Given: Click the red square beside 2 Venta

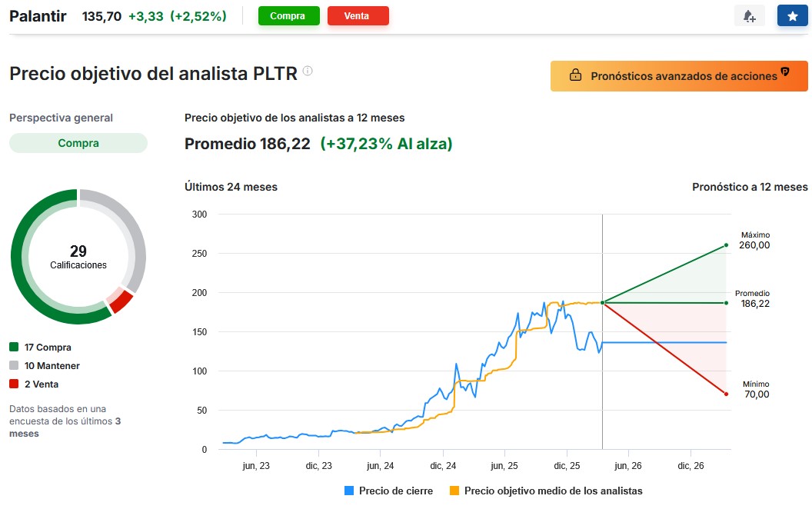Looking at the screenshot, I should (14, 384).
